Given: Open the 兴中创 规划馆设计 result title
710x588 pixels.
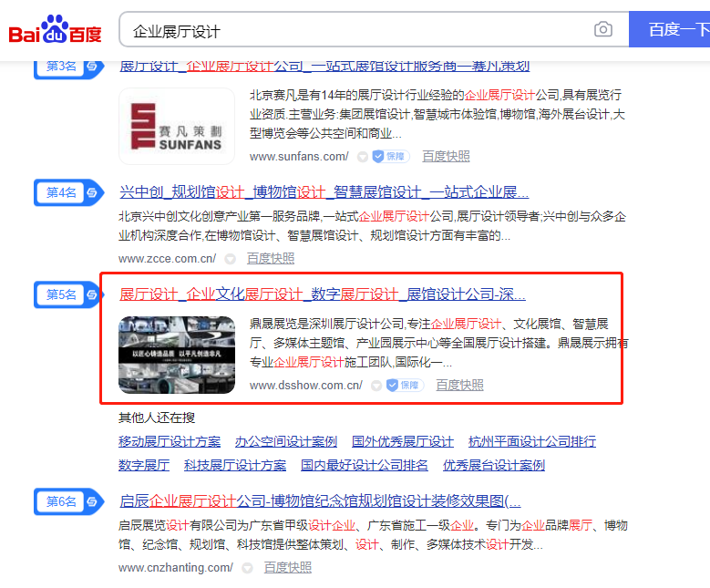Looking at the screenshot, I should (324, 192).
